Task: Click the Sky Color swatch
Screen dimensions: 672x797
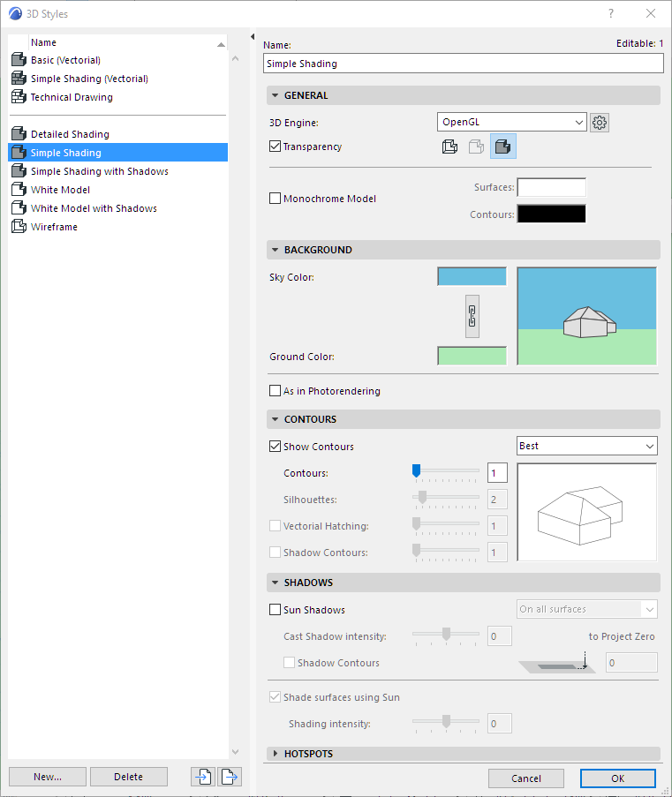Action: [472, 276]
